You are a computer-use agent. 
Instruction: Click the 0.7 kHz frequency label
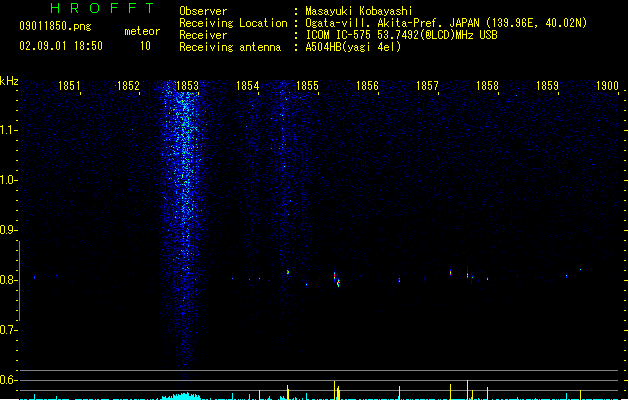point(8,330)
